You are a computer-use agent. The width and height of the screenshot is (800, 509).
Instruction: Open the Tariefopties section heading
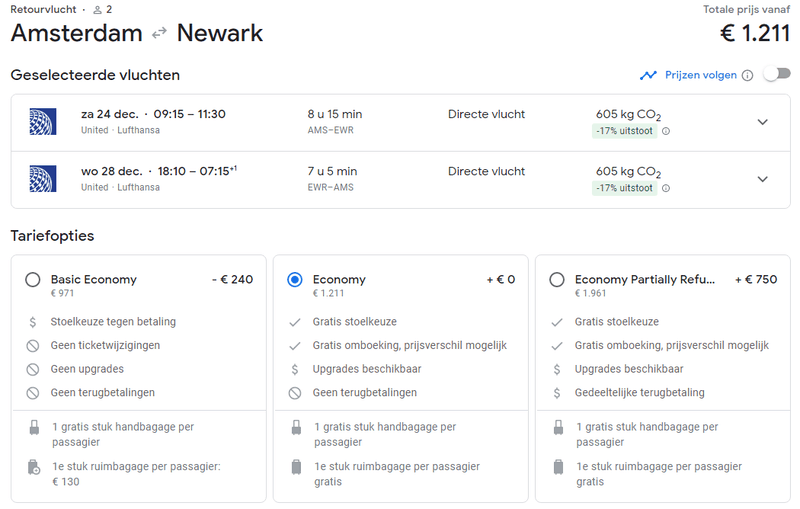pyautogui.click(x=52, y=236)
